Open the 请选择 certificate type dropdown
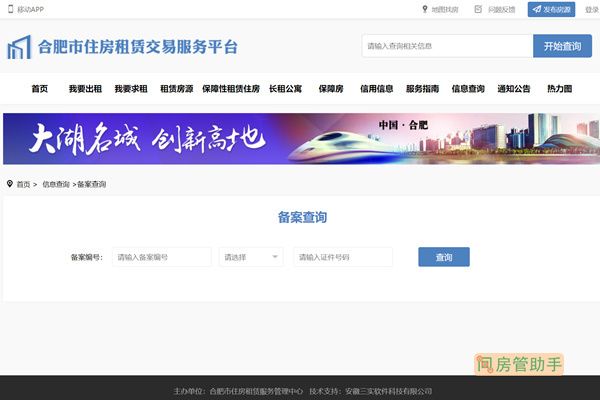The height and width of the screenshot is (400, 600). (x=251, y=257)
